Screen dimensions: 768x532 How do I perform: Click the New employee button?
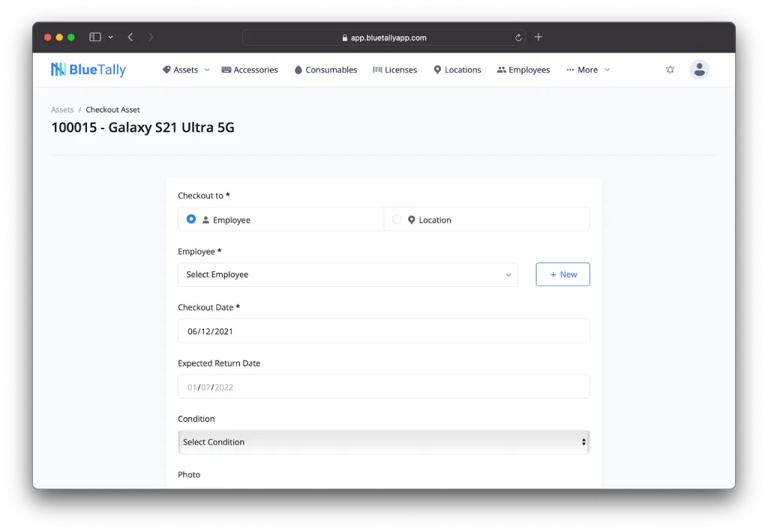click(x=562, y=274)
